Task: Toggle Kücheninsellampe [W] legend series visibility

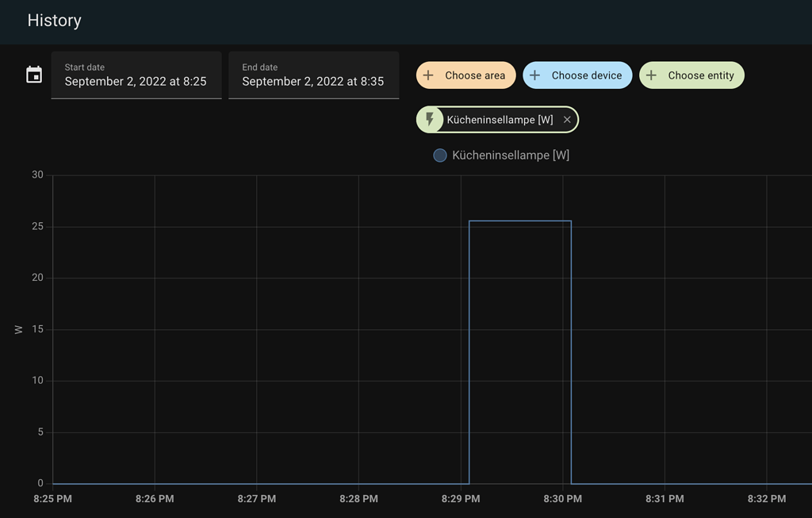Action: pyautogui.click(x=501, y=155)
